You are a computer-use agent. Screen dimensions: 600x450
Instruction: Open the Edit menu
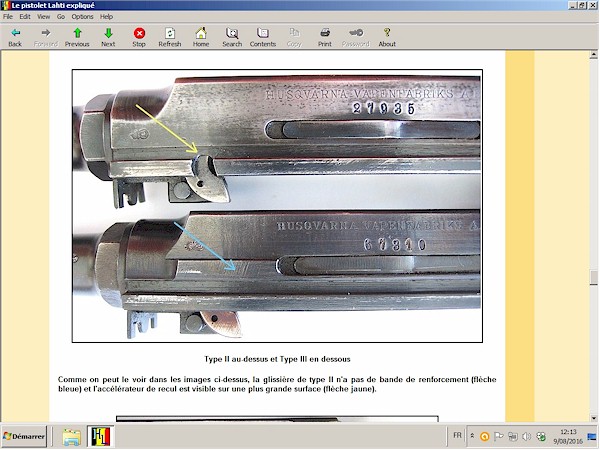[x=25, y=16]
